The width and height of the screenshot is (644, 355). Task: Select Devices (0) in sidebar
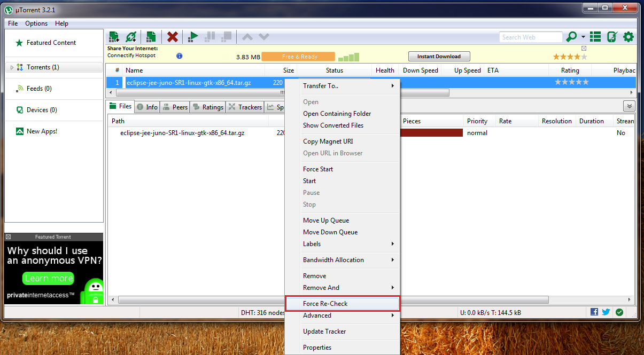click(42, 110)
